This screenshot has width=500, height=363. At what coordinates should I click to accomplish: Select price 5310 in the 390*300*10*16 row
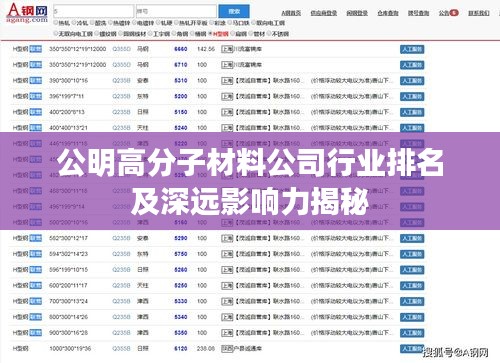click(x=181, y=81)
